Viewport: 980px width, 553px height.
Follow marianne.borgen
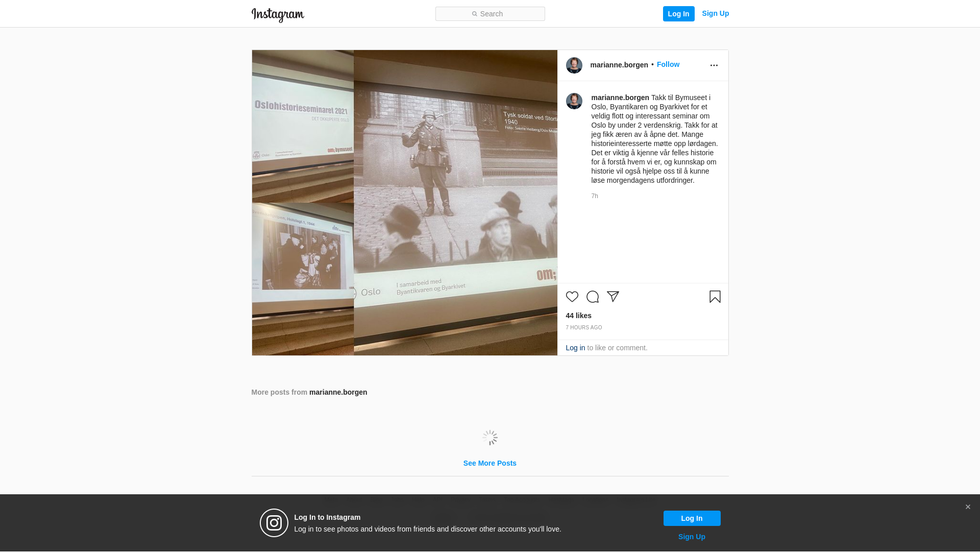668,64
